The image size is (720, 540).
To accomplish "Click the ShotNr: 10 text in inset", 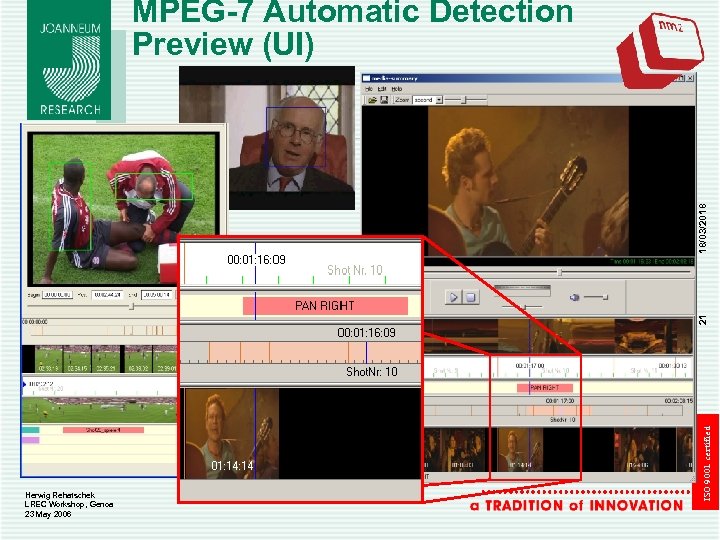I will tap(371, 371).
